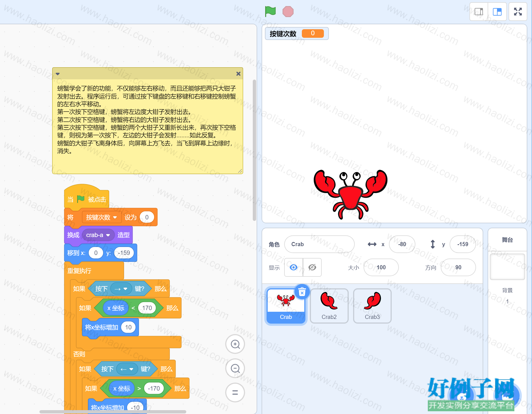Open the right arrow key dropdown
This screenshot has height=414, width=532.
121,289
